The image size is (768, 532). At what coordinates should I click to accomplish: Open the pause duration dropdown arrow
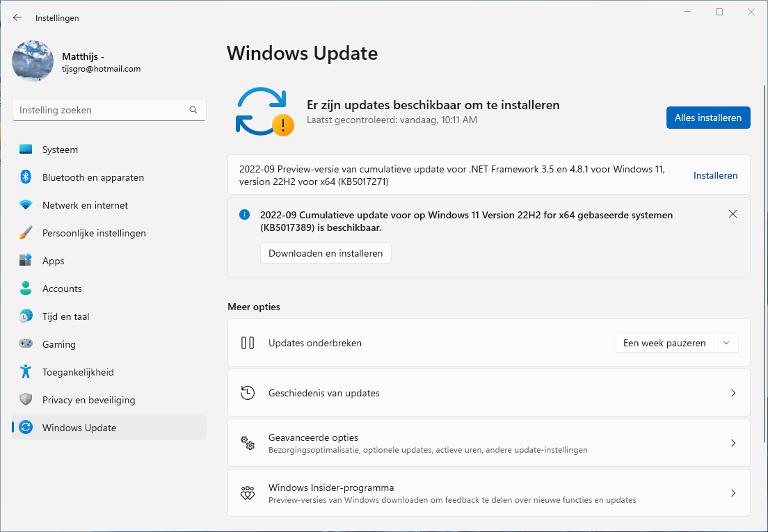tap(726, 343)
